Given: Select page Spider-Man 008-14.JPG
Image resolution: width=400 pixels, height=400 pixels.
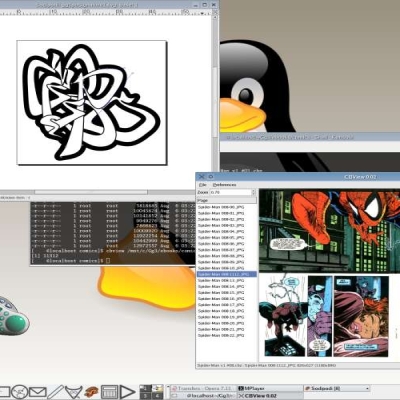Looking at the screenshot, I should coord(227,286).
